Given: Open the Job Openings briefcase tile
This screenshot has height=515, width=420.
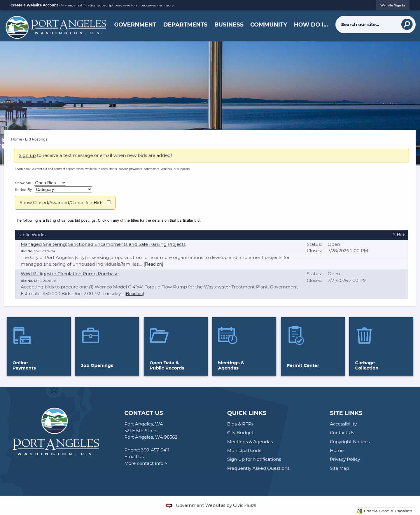Looking at the screenshot, I should [x=107, y=346].
